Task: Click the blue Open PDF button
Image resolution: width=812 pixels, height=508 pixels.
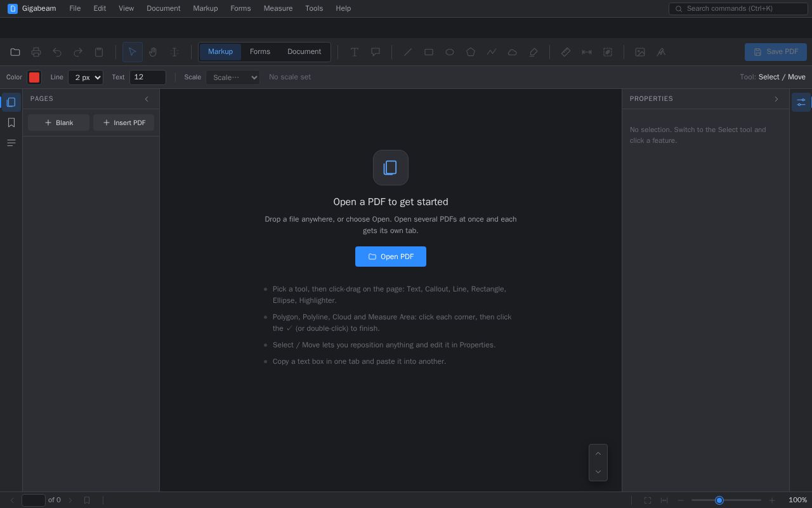Action: pos(391,257)
